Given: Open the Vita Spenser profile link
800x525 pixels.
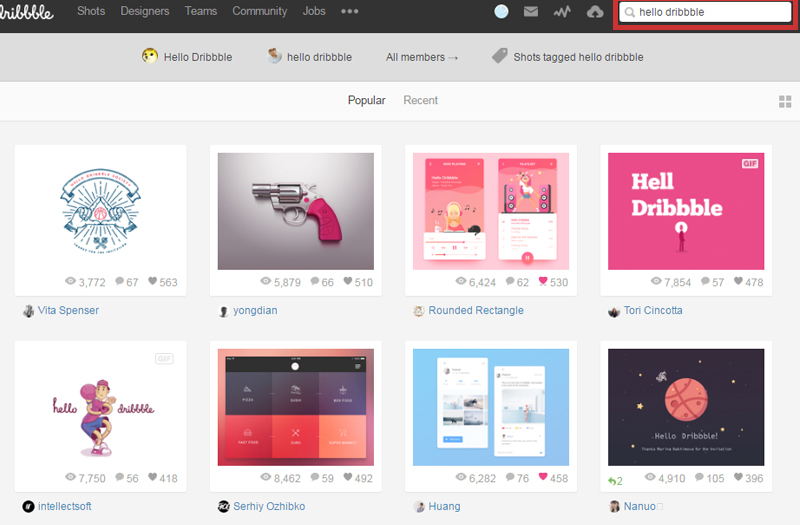Looking at the screenshot, I should pyautogui.click(x=68, y=310).
